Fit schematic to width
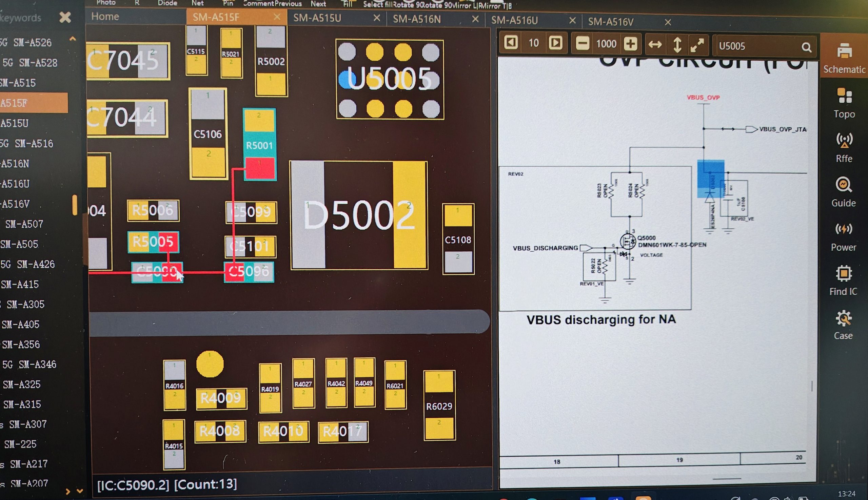This screenshot has height=500, width=868. (655, 45)
